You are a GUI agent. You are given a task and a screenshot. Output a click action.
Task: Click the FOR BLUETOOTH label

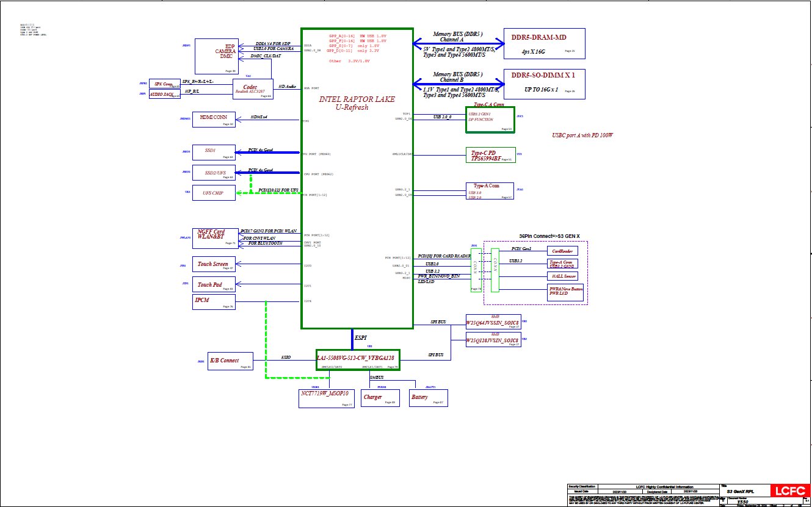(x=266, y=243)
